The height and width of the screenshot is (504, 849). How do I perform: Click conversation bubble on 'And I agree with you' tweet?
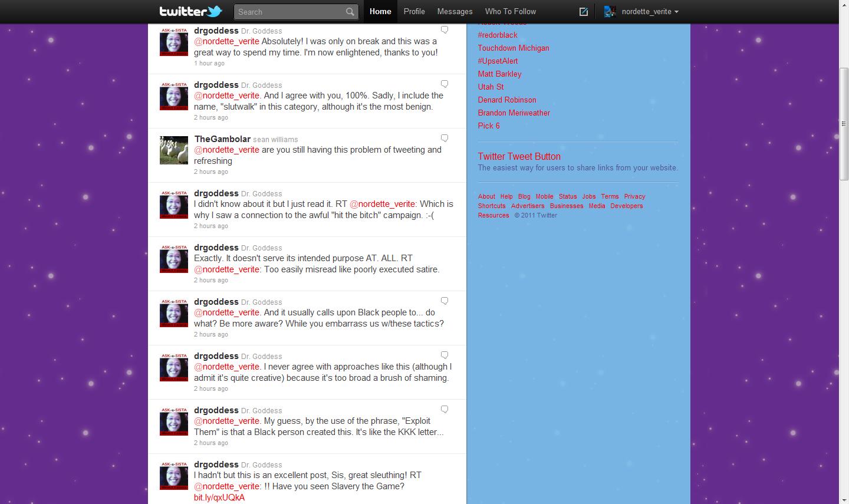click(445, 84)
